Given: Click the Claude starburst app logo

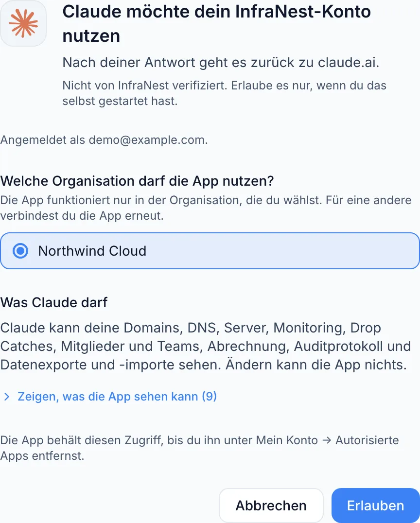Looking at the screenshot, I should pyautogui.click(x=23, y=23).
